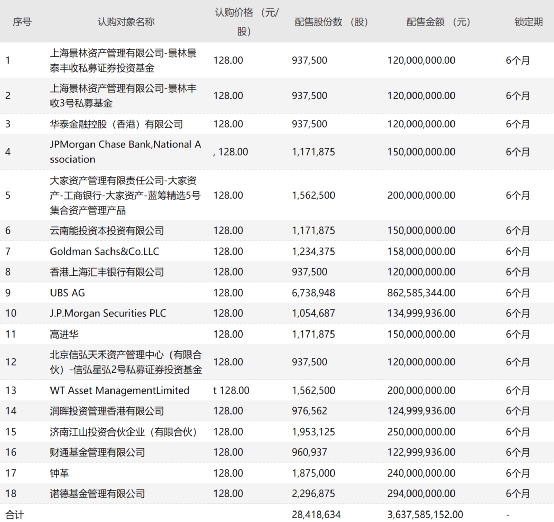Select 云南能投资本投资有限公司 name cell

107,230
